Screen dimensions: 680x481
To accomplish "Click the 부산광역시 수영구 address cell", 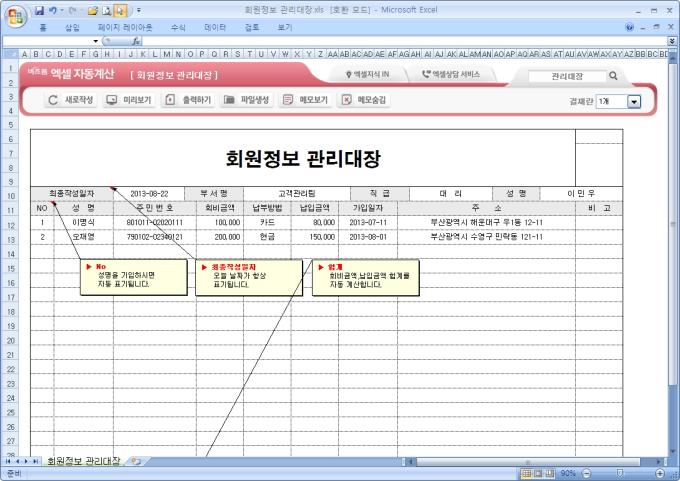I will point(486,237).
